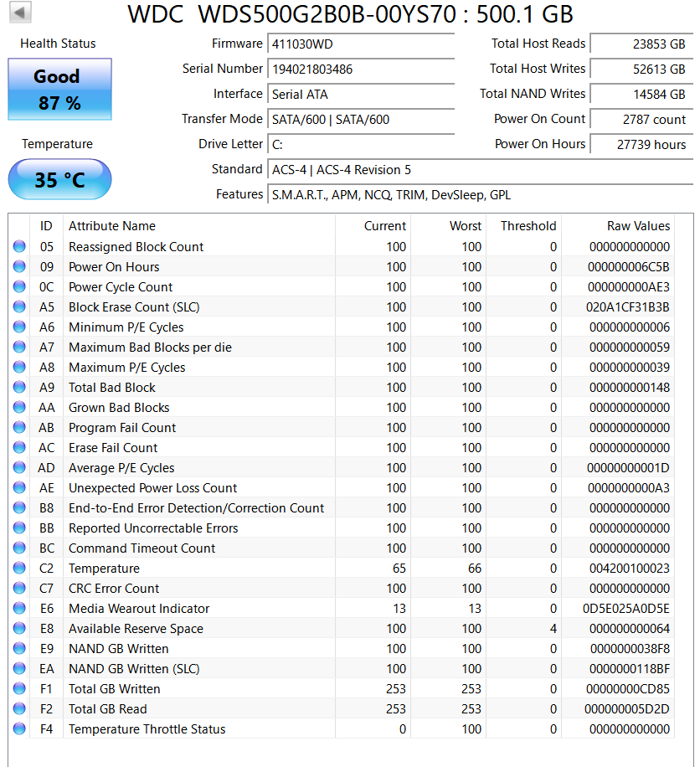
Task: Select current value 65 in Temperature row
Action: [399, 569]
